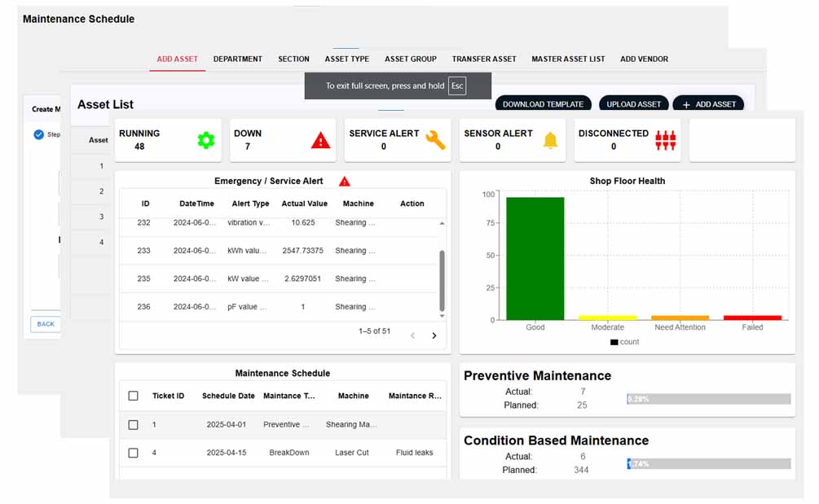Open the next page of alerts
819x504 pixels.
[x=433, y=335]
